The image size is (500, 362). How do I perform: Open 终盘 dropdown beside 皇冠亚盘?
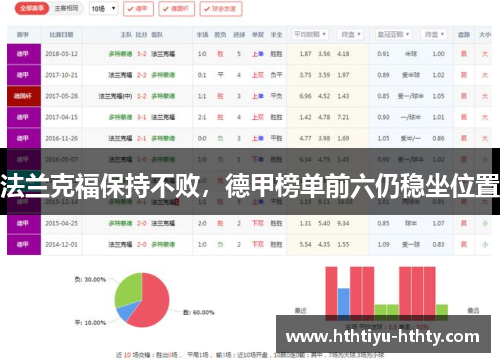click(x=434, y=34)
